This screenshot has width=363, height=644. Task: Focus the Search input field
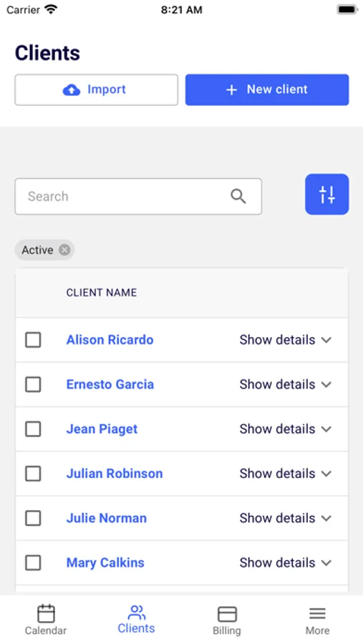(x=138, y=196)
